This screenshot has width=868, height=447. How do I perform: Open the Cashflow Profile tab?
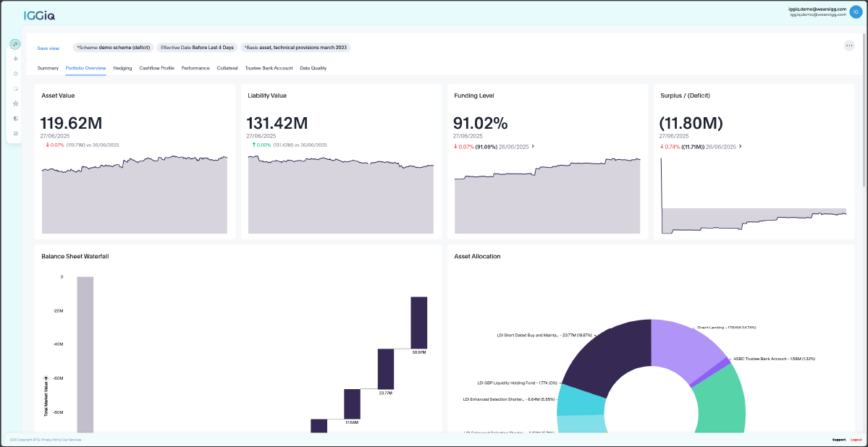point(156,68)
